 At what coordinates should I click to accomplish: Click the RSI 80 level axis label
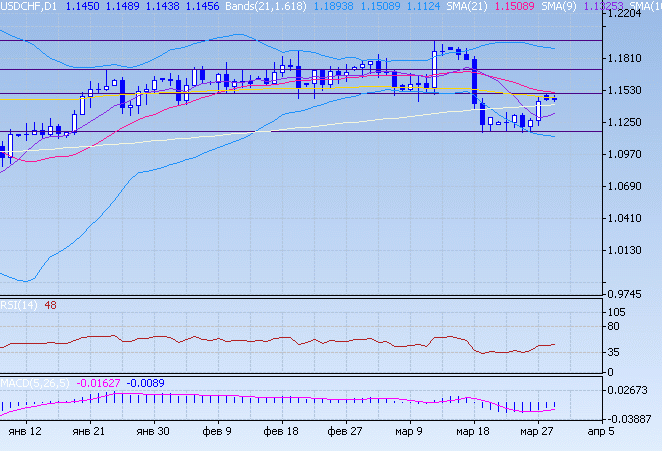tap(618, 327)
